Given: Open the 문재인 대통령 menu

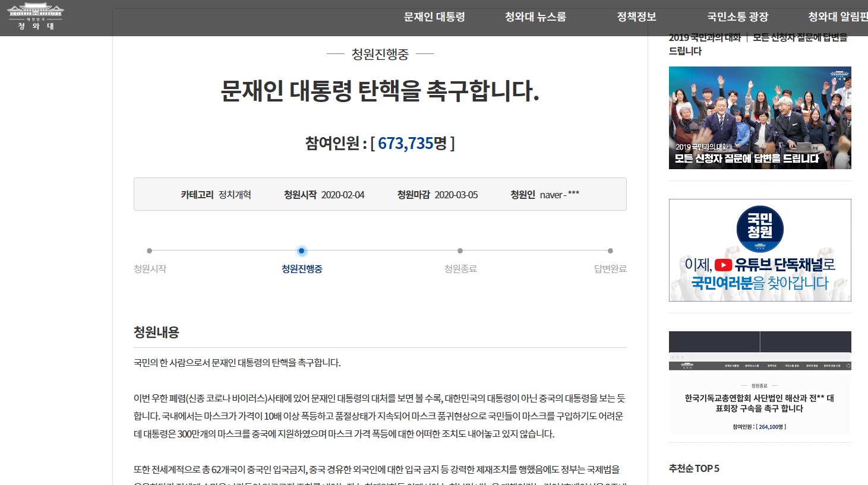Looking at the screenshot, I should click(x=434, y=17).
